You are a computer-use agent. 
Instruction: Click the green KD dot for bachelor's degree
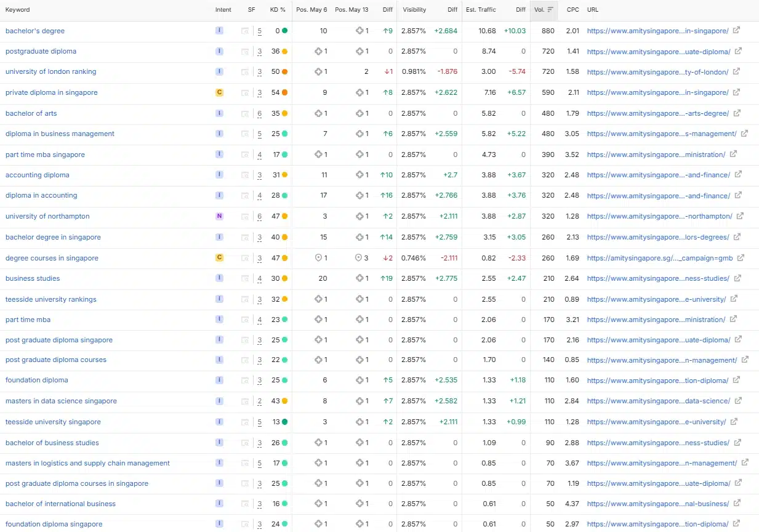tap(284, 31)
